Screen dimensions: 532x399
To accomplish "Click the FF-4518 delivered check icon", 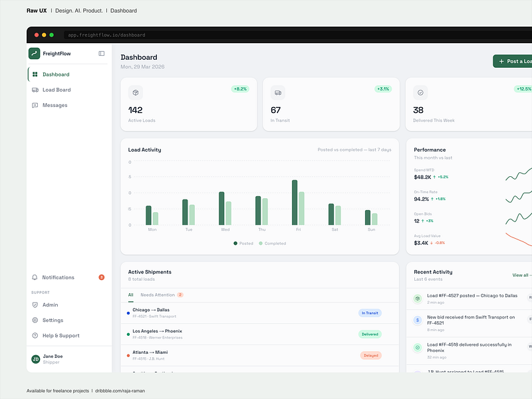I will [x=418, y=347].
